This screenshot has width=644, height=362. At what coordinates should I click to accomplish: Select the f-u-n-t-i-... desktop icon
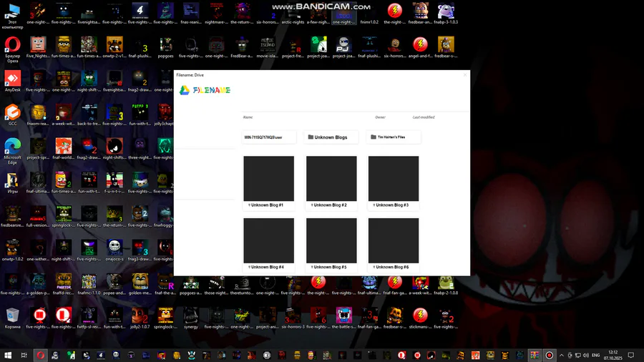coord(114,182)
